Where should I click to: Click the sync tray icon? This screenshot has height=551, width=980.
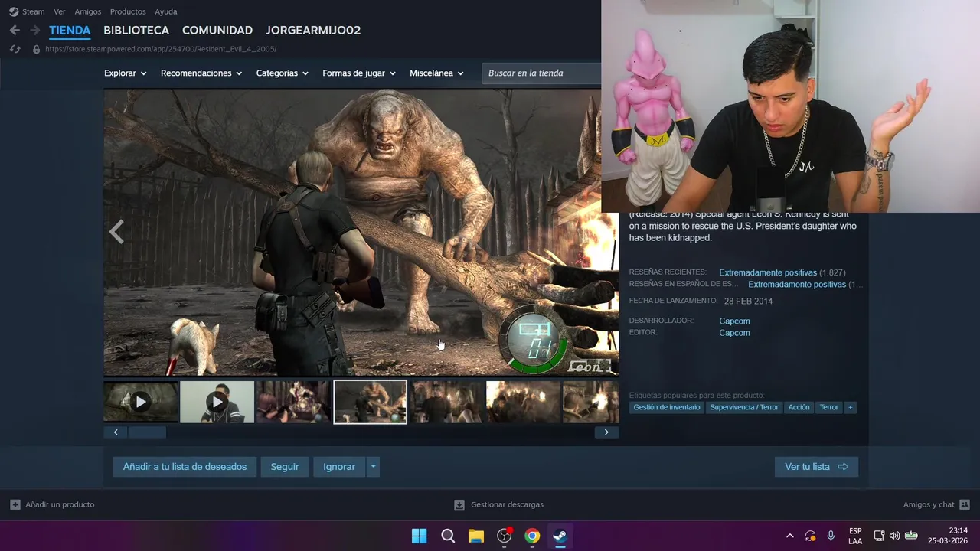point(810,536)
